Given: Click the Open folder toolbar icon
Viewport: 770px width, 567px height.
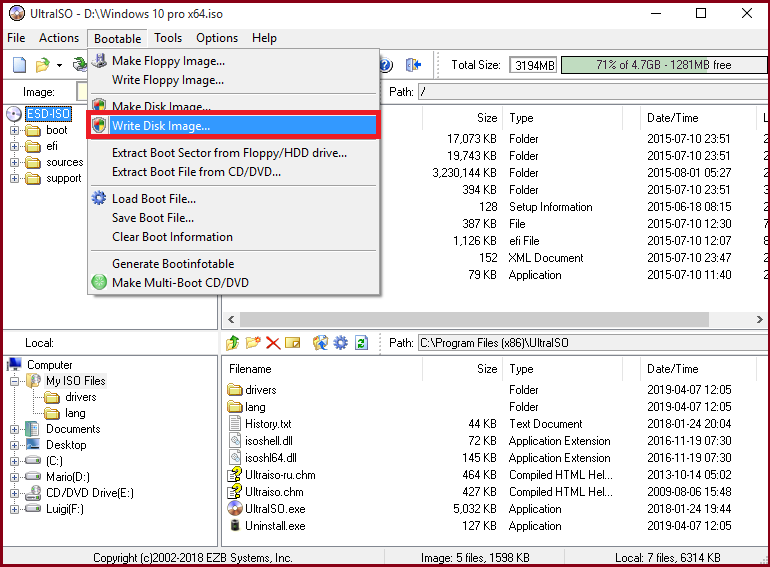Looking at the screenshot, I should pyautogui.click(x=43, y=65).
